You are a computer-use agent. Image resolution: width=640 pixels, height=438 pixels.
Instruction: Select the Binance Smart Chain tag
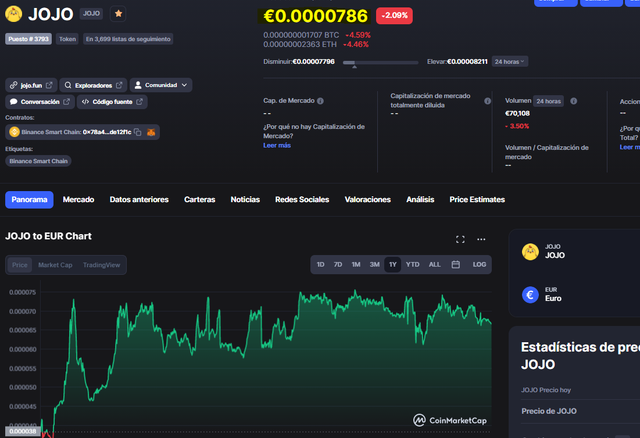click(x=38, y=161)
